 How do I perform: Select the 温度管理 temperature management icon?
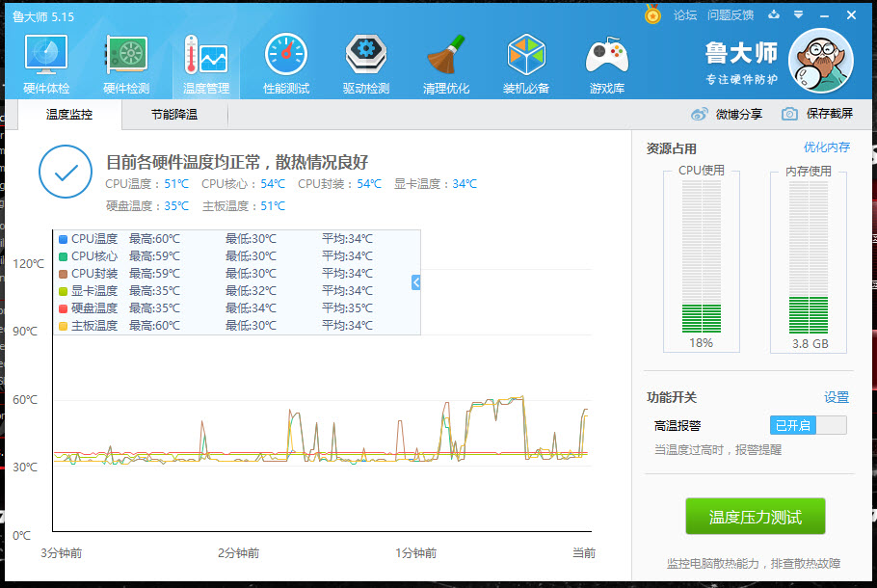click(x=205, y=61)
